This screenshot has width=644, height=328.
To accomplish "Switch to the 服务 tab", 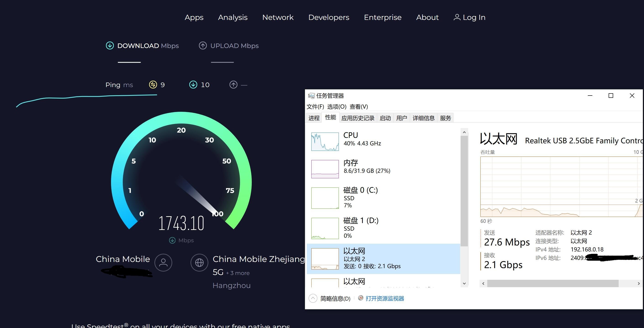I will [x=445, y=118].
